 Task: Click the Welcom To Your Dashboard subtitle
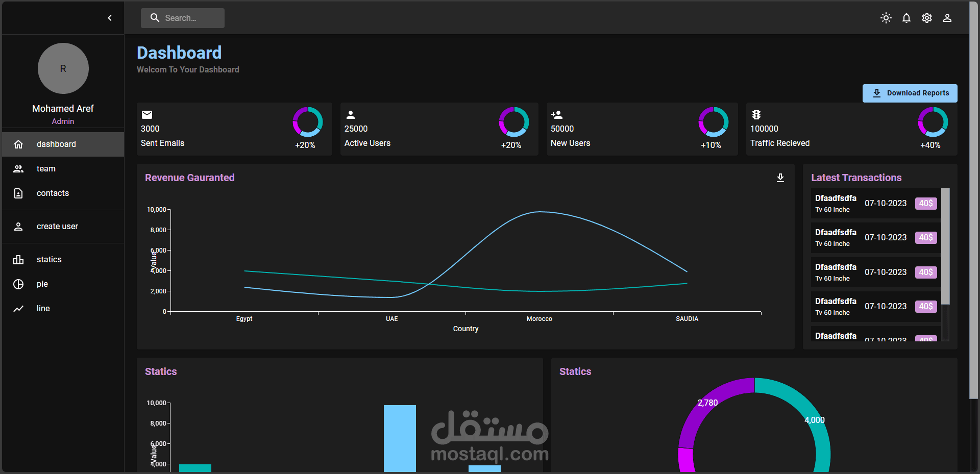point(188,70)
